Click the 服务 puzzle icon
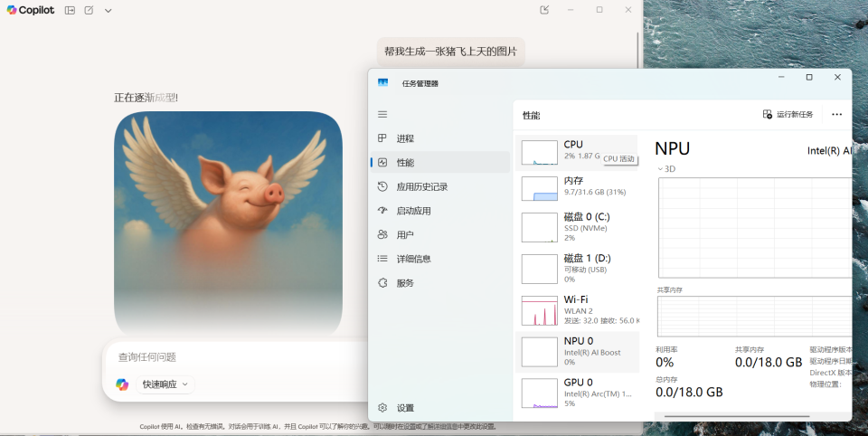The height and width of the screenshot is (436, 868). 382,283
